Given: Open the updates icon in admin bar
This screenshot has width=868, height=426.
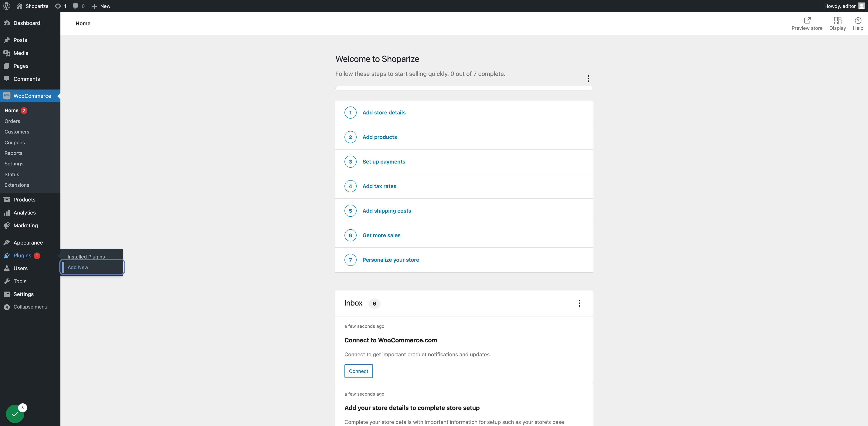Looking at the screenshot, I should coord(58,6).
